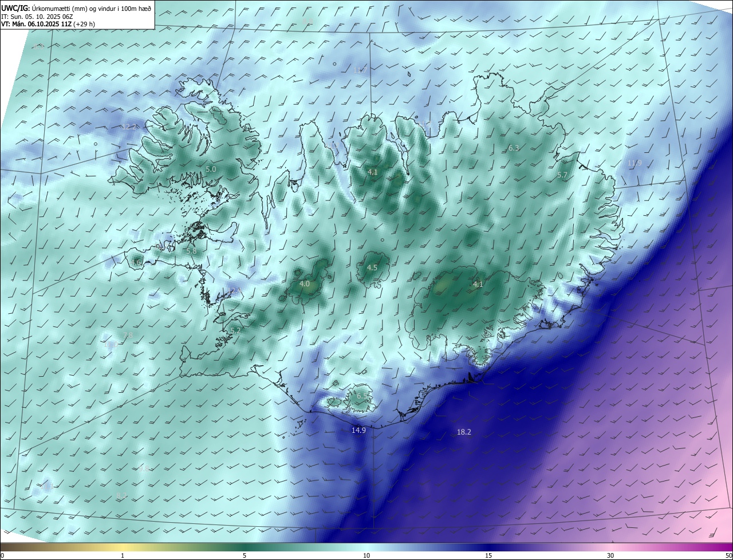Viewport: 733px width, 560px height.
Task: Click the 50 tick on the color scale
Action: (x=728, y=555)
